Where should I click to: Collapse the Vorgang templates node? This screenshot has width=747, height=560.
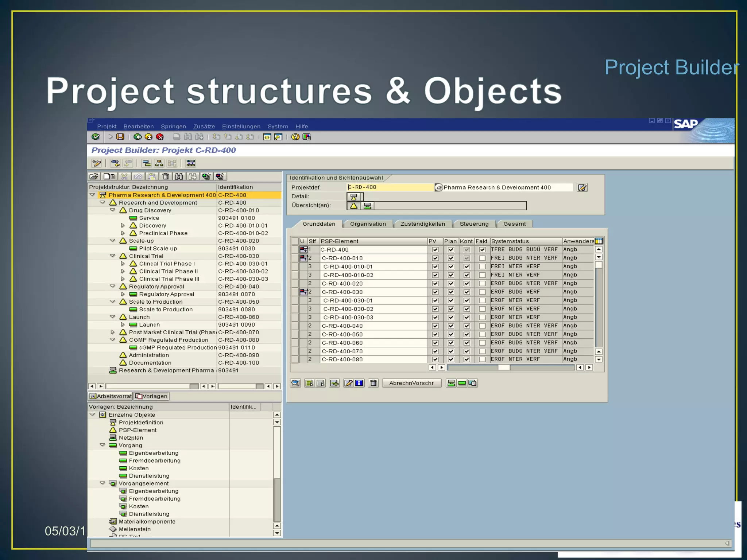point(102,445)
